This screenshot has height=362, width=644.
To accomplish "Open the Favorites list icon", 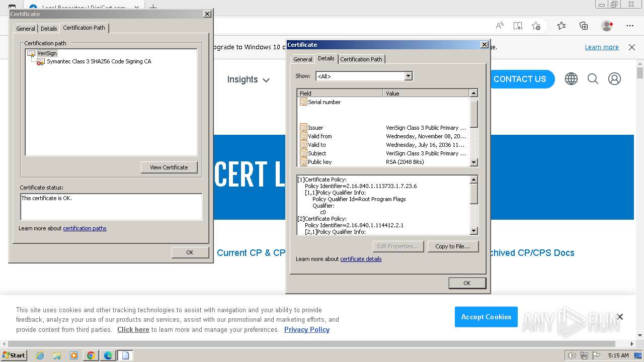I will [561, 26].
